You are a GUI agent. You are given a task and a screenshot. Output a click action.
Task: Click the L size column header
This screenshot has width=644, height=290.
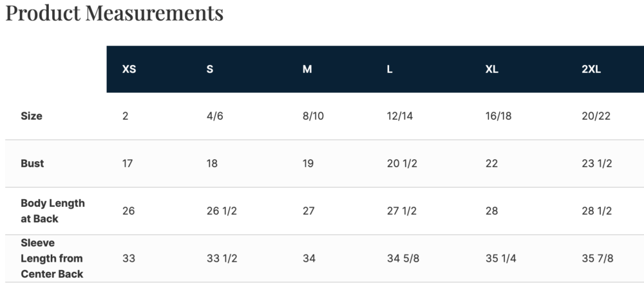tap(390, 70)
